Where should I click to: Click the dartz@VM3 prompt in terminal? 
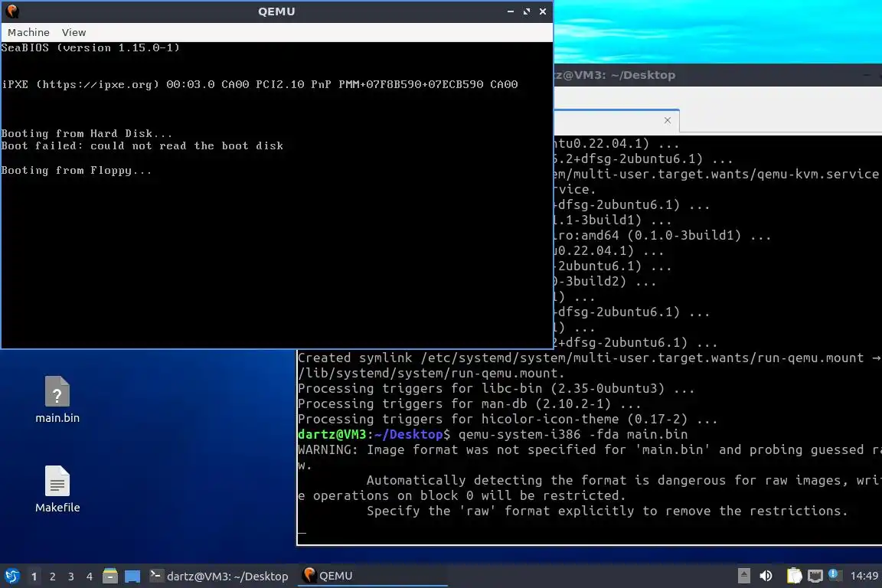tap(374, 434)
